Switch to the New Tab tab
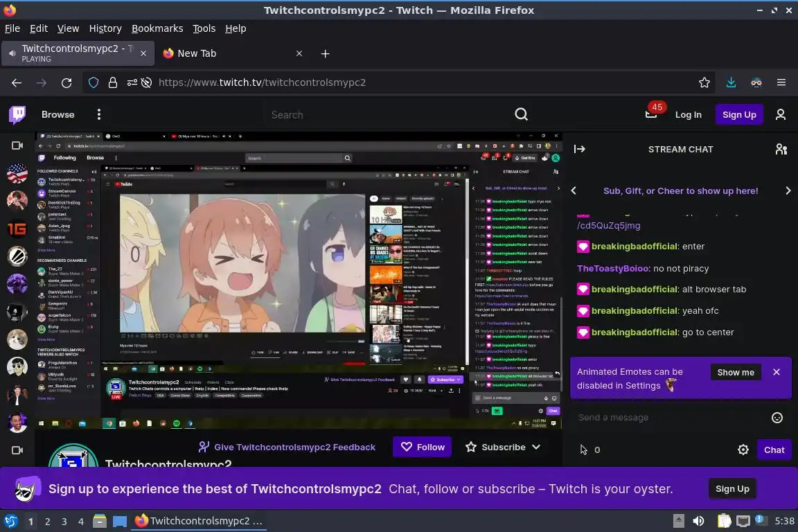The image size is (798, 532). click(x=233, y=53)
